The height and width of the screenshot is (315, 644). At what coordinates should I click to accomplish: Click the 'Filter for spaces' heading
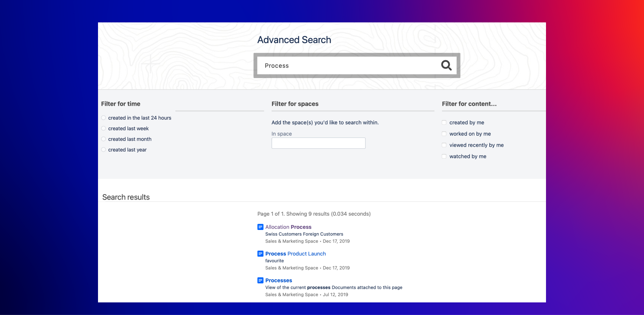click(x=295, y=104)
